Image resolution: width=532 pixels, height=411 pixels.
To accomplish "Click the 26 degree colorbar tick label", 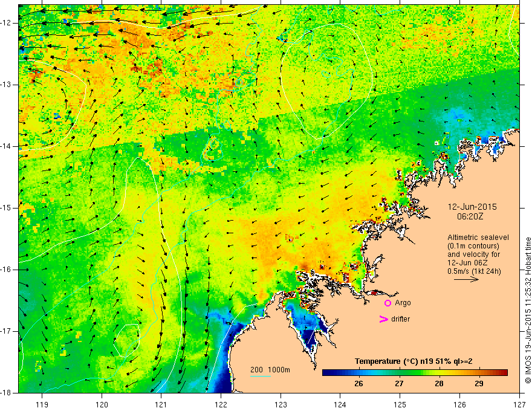I will click(x=358, y=384).
